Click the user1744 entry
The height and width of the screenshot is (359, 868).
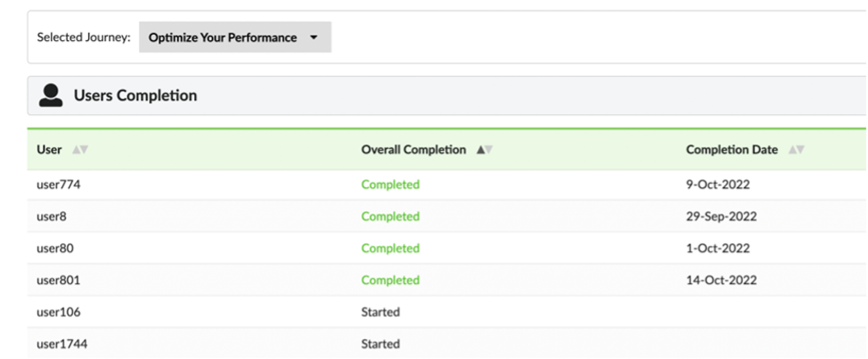[62, 344]
